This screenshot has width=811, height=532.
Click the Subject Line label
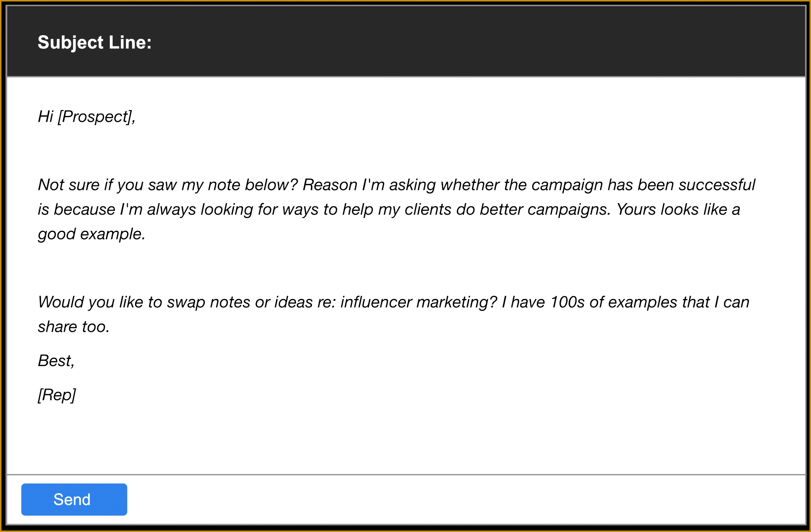pyautogui.click(x=94, y=42)
